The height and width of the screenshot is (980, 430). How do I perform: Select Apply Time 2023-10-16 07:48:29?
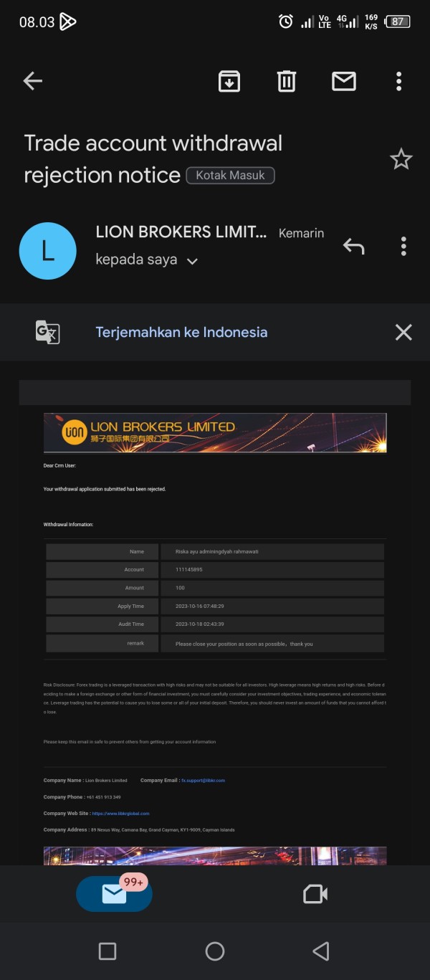pos(200,606)
